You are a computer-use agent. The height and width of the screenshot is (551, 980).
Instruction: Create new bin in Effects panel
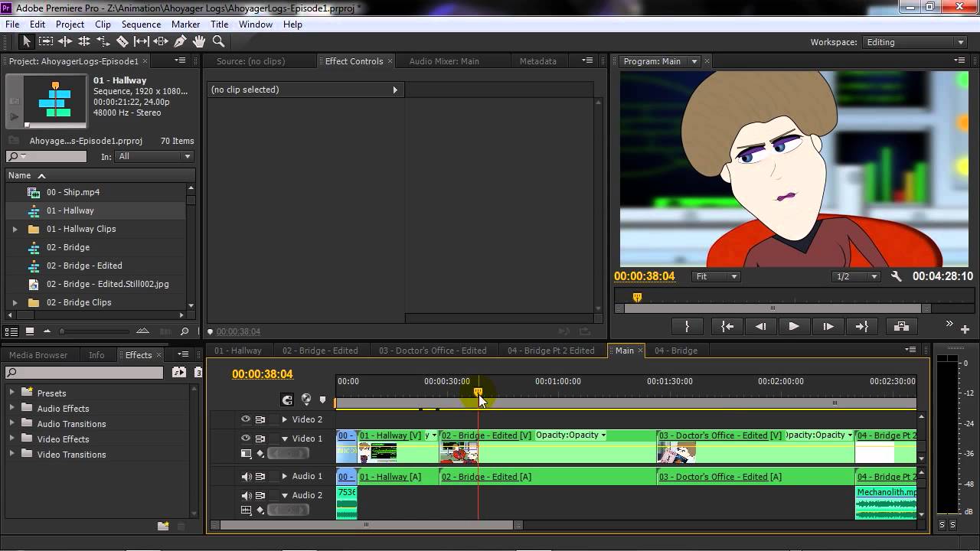coord(163,526)
